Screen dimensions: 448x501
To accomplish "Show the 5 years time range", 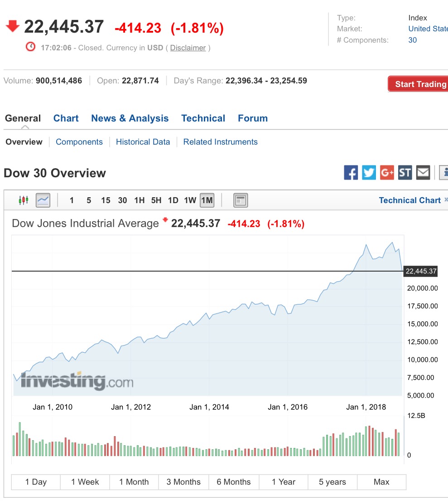I will (x=332, y=482).
